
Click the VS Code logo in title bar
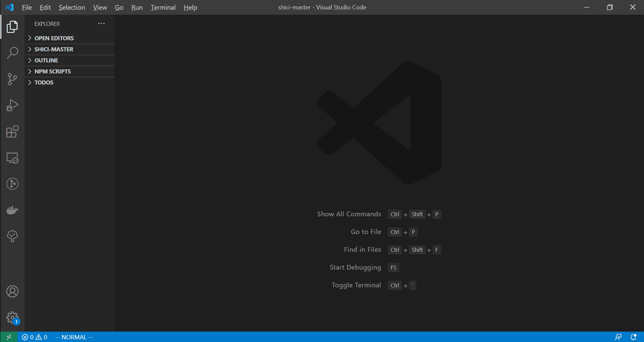(9, 7)
